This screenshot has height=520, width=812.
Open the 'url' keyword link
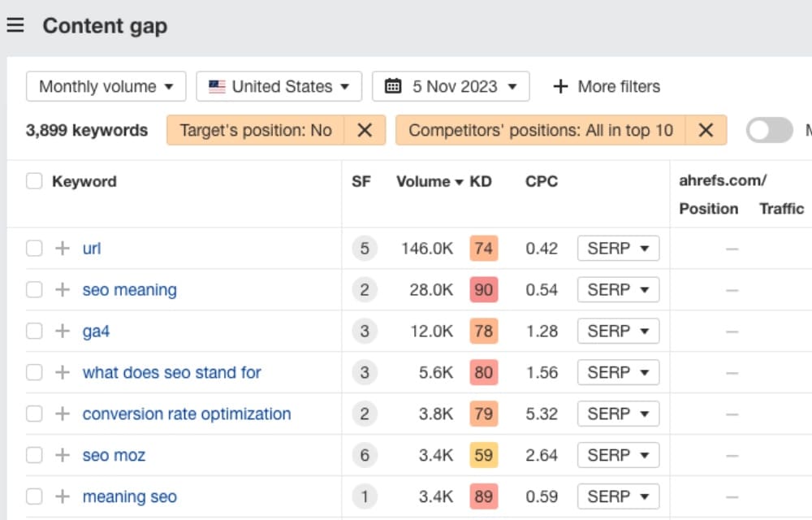92,248
